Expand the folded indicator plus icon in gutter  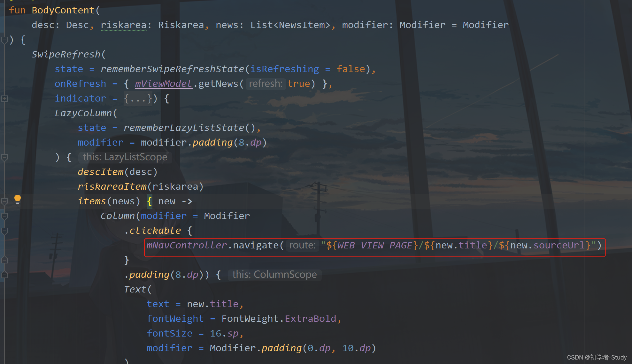click(4, 99)
